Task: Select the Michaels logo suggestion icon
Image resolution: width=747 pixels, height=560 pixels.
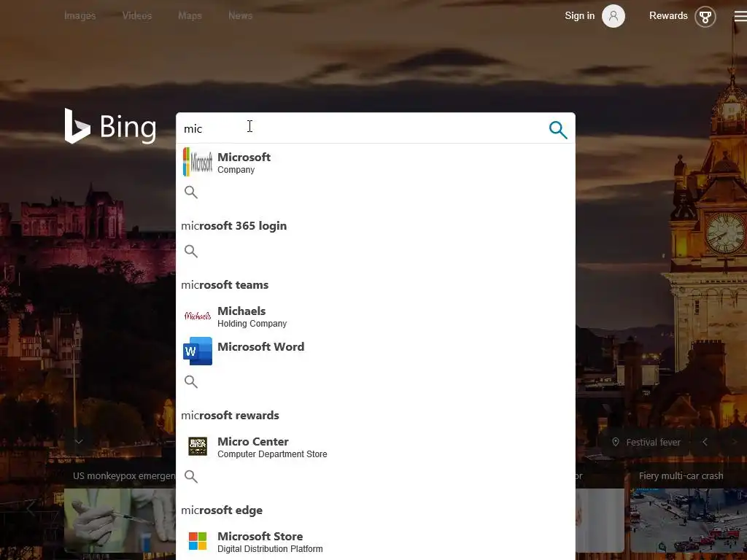Action: coord(198,316)
